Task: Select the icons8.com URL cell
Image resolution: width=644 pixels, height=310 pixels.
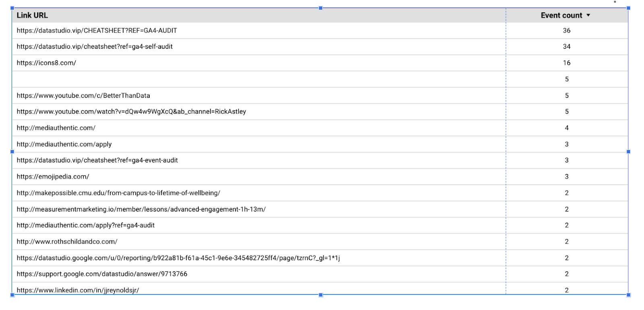Action: pyautogui.click(x=46, y=63)
